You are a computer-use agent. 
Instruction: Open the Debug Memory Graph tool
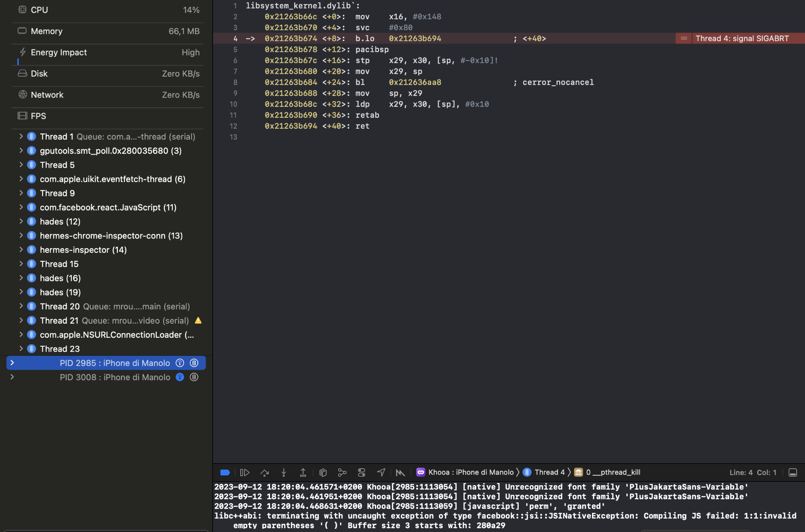[x=342, y=472]
